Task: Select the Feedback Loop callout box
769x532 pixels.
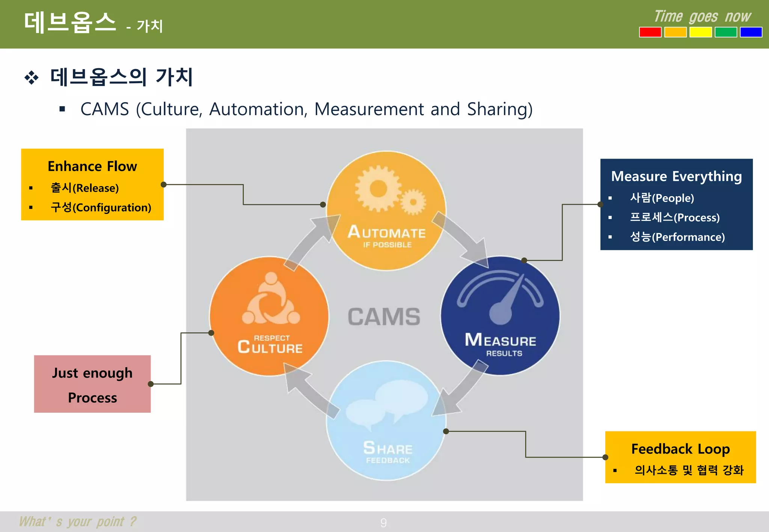Action: 680,457
